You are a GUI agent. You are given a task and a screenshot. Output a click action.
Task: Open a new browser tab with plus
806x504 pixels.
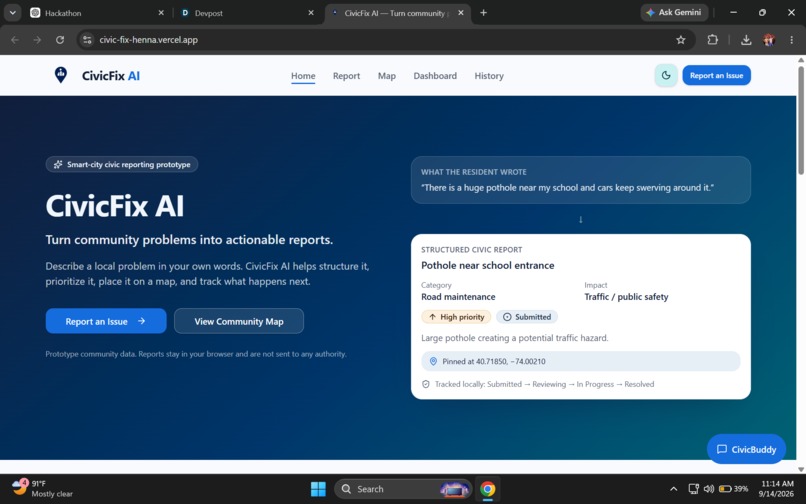[x=483, y=13]
